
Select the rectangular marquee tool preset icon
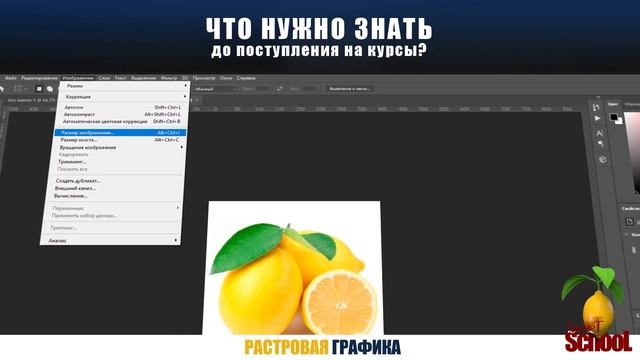pyautogui.click(x=18, y=89)
